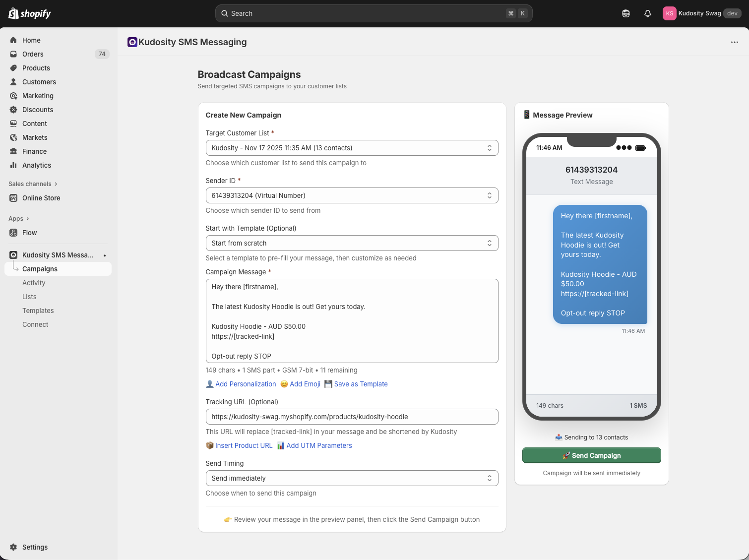Viewport: 749px width, 560px height.
Task: Open the Kudosity Swag store menu
Action: [702, 13]
